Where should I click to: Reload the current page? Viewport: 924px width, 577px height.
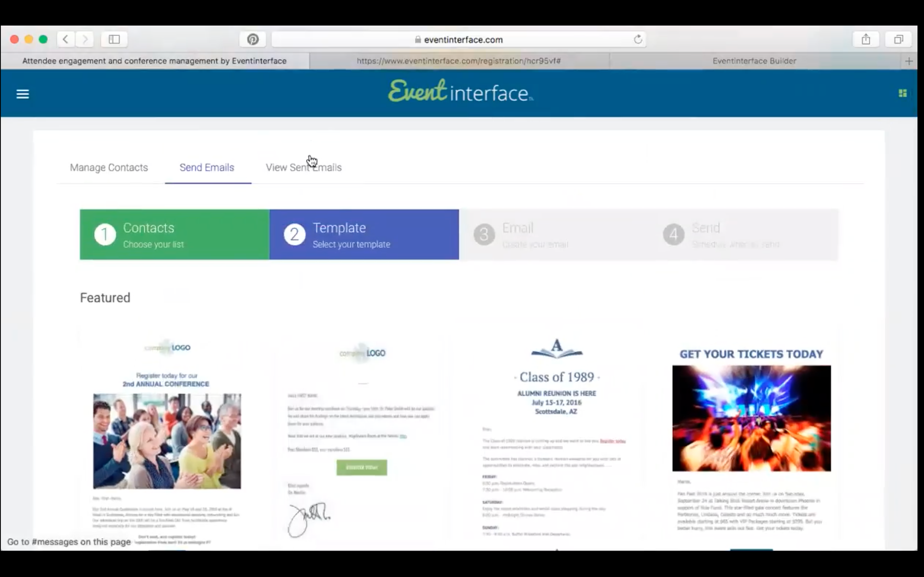point(638,39)
